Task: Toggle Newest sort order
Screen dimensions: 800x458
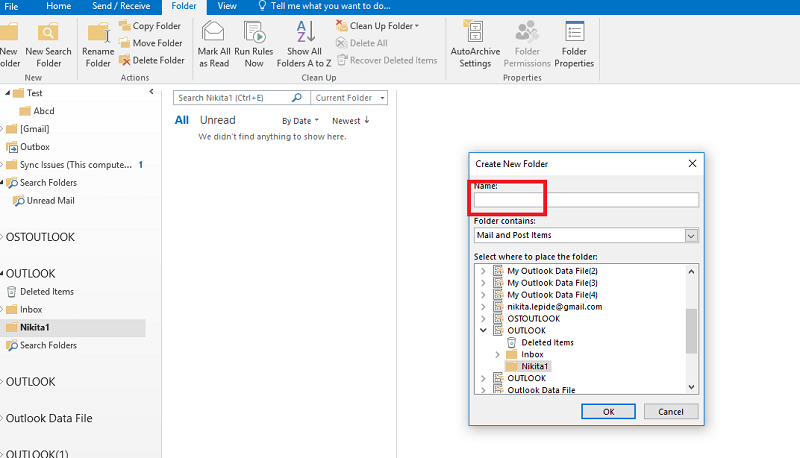Action: click(351, 121)
